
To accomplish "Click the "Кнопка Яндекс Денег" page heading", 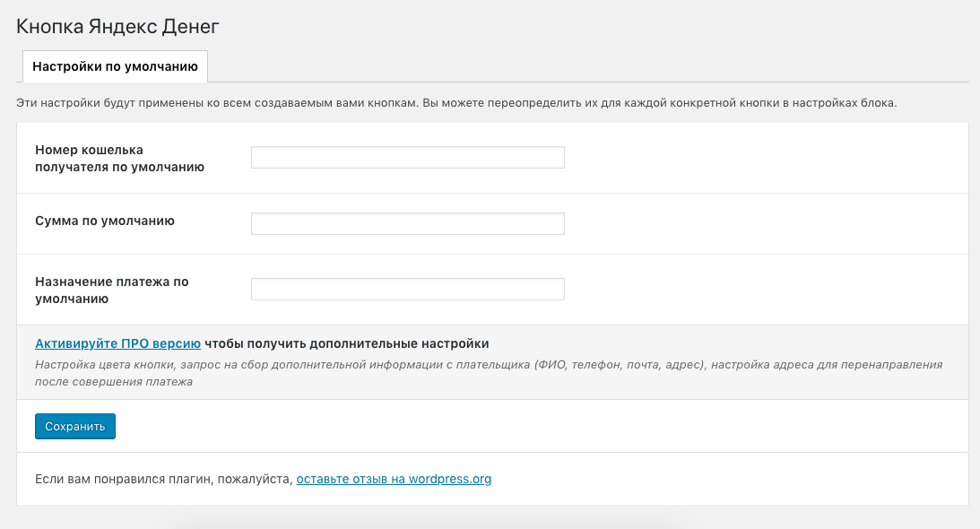I will pyautogui.click(x=117, y=27).
